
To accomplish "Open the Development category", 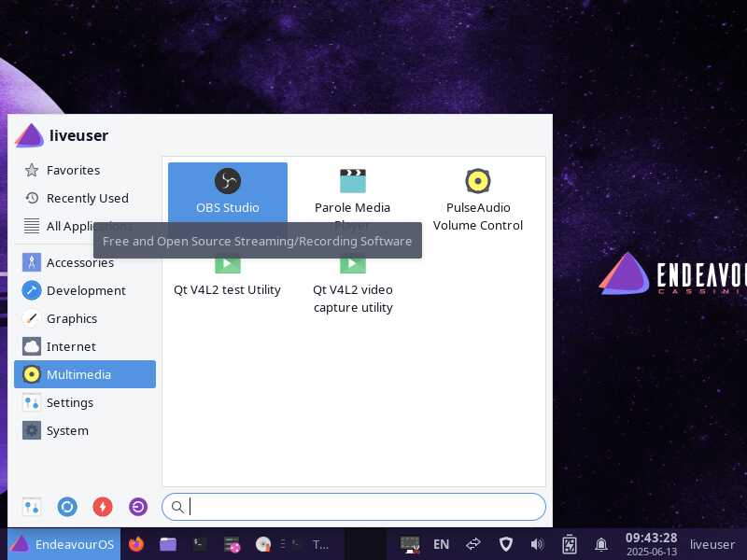I will pos(85,290).
